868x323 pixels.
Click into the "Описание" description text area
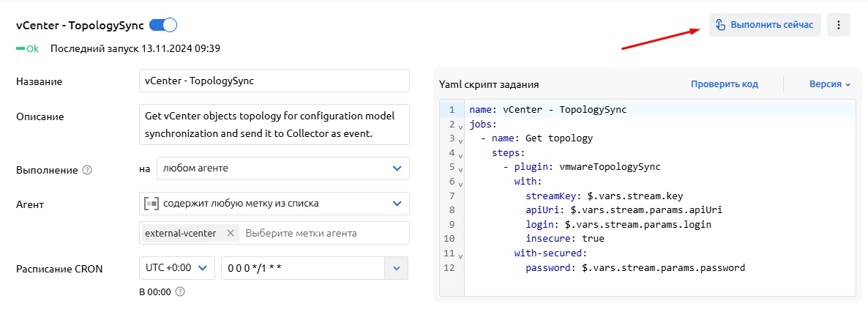pyautogui.click(x=274, y=125)
